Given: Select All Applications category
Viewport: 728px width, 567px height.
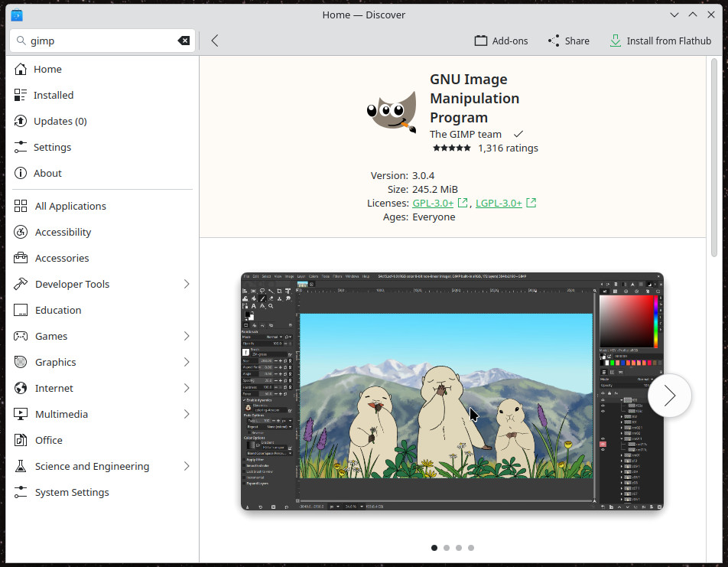Looking at the screenshot, I should coord(102,206).
